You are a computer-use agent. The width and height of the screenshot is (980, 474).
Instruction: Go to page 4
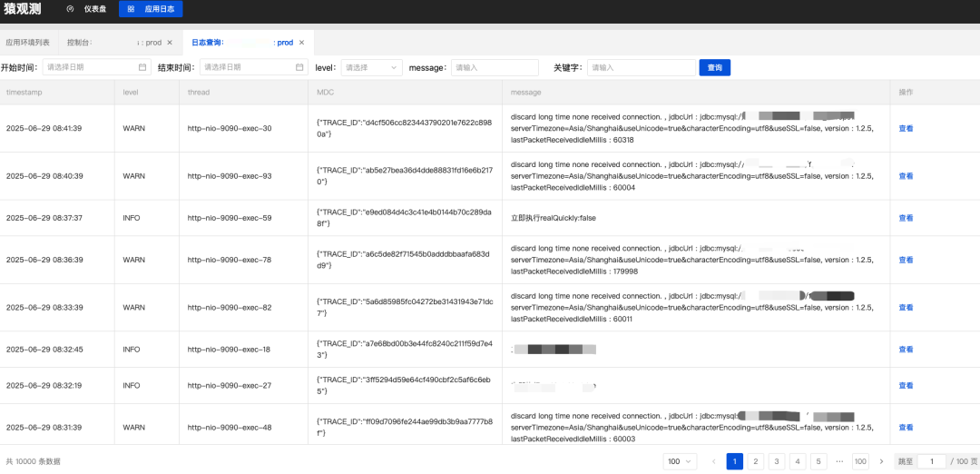pyautogui.click(x=798, y=461)
